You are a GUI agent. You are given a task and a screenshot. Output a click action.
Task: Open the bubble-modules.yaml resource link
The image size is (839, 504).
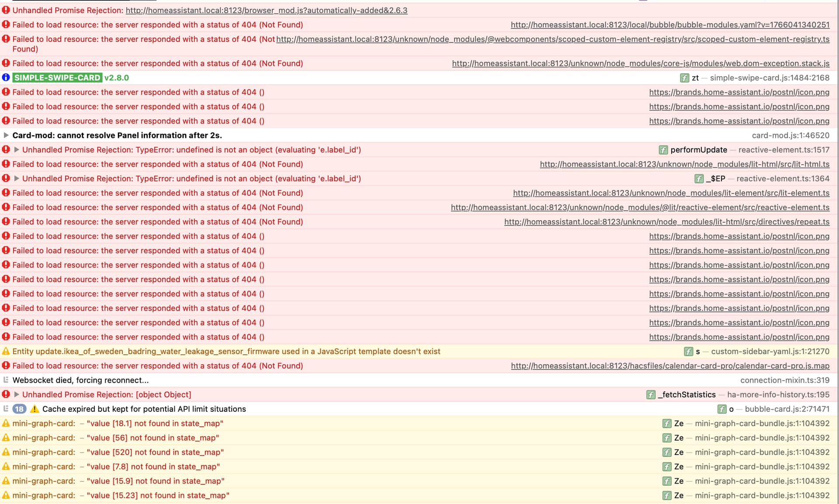tap(670, 25)
